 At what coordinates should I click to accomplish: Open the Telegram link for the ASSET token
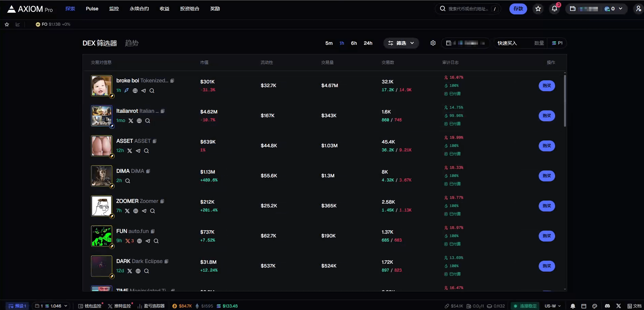(x=138, y=151)
